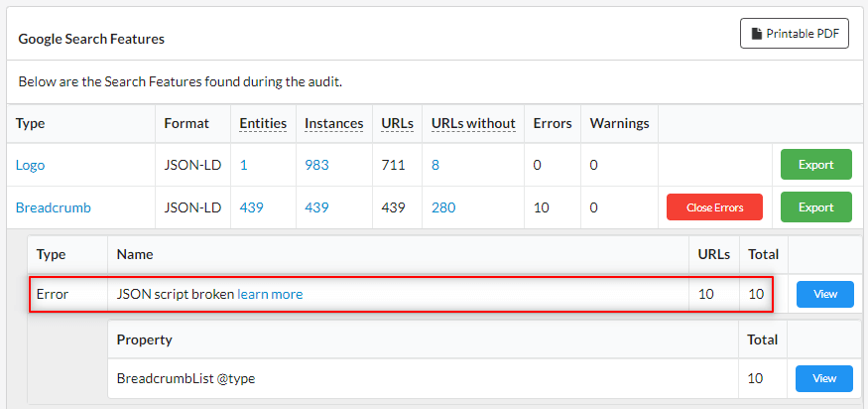Screen dimensions: 868x409
Task: Click the URLs column header in main table
Action: (398, 123)
